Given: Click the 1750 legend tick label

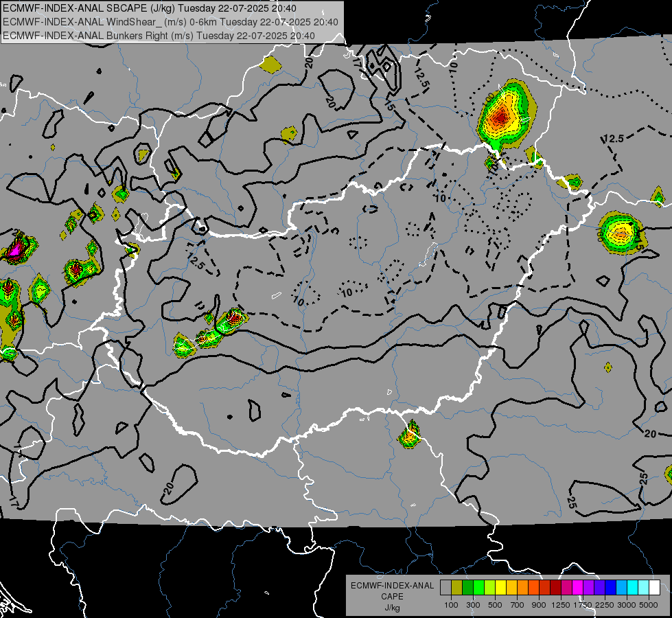Looking at the screenshot, I should coord(583,605).
